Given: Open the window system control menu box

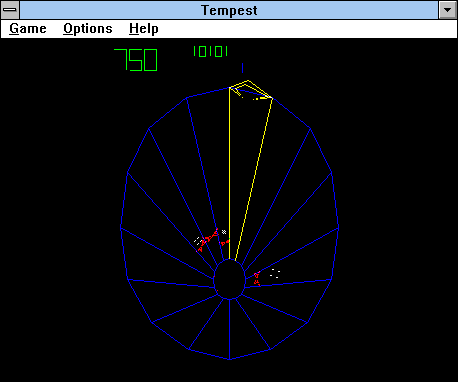Looking at the screenshot, I should pos(10,10).
